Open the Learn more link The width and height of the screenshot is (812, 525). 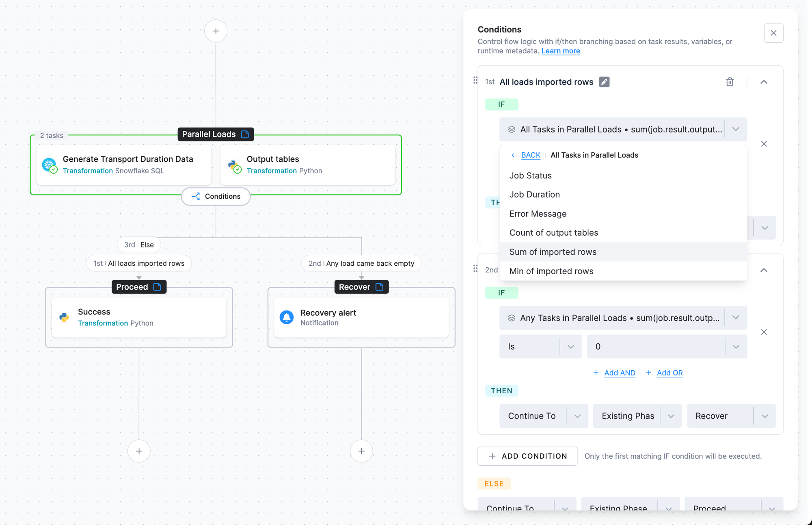(x=561, y=51)
